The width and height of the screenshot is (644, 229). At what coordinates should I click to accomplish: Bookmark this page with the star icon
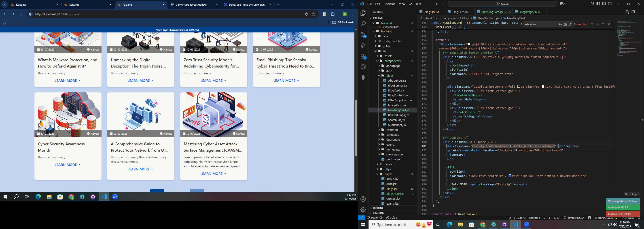(314, 14)
